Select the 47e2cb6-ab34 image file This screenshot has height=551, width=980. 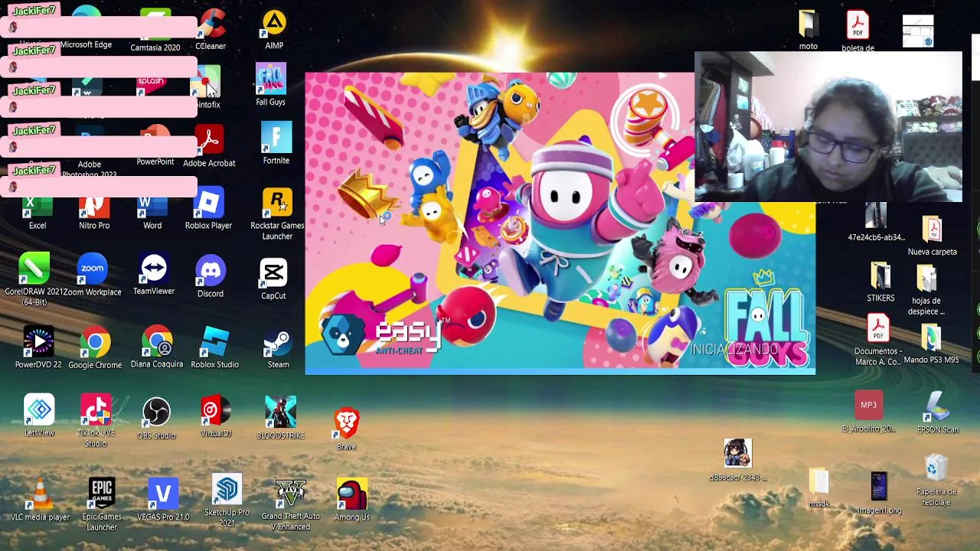pos(876,223)
